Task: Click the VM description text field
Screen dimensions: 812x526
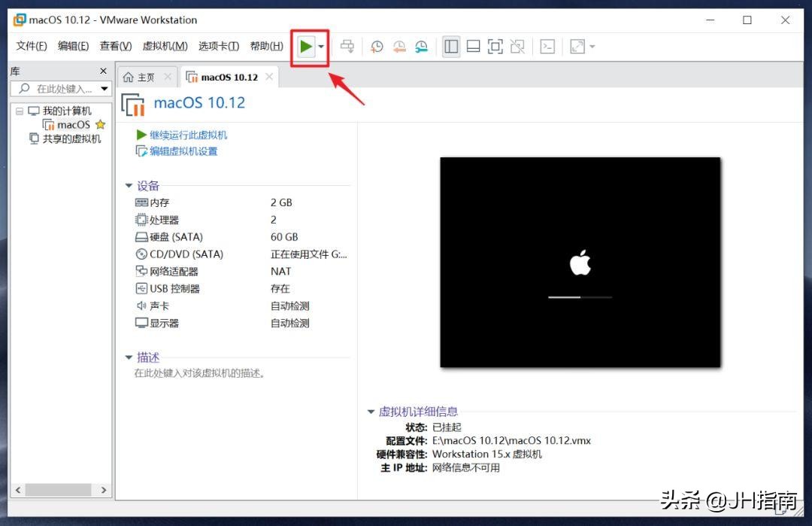Action: click(200, 373)
